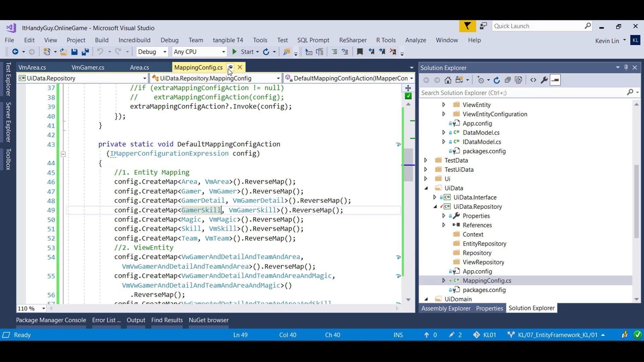644x362 pixels.
Task: Click the View Code icon in Solution Explorer
Action: [x=533, y=80]
